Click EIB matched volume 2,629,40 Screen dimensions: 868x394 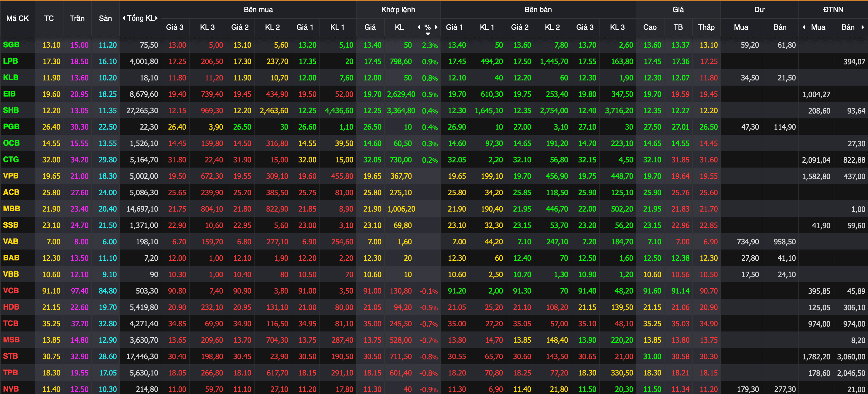[x=401, y=94]
